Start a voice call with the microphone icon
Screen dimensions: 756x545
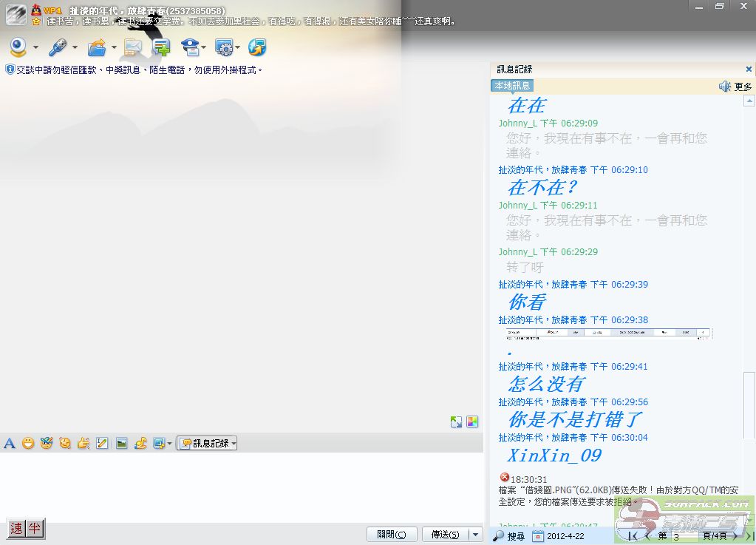pos(58,48)
